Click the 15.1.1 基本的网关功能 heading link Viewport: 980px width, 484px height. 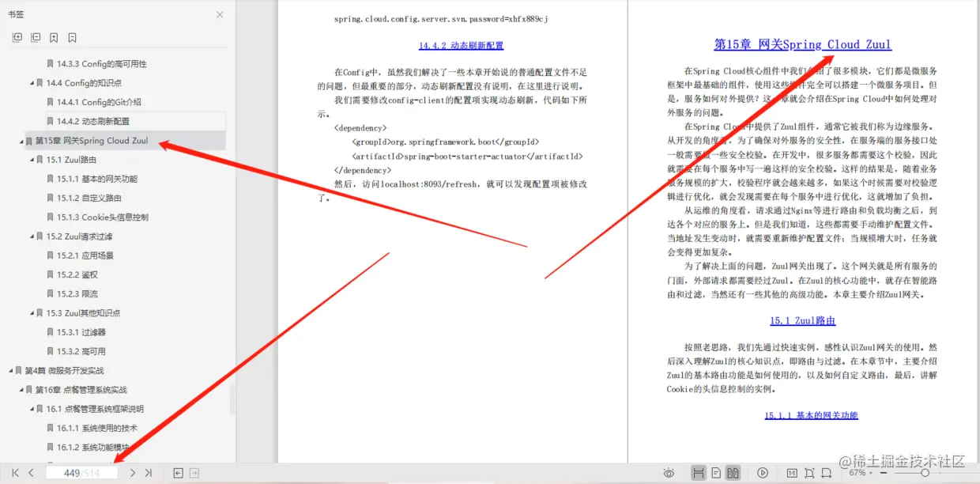[x=811, y=415]
